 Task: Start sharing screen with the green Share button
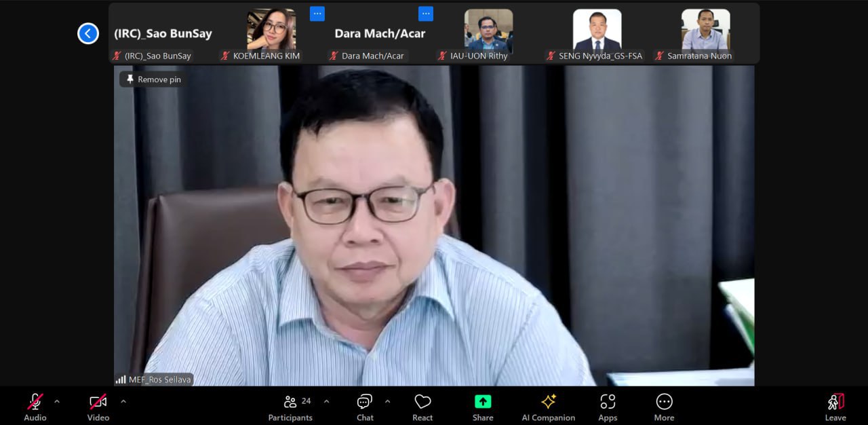pyautogui.click(x=483, y=408)
